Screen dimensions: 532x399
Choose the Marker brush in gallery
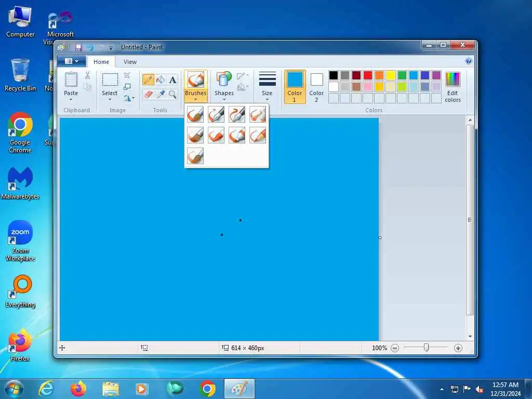click(x=237, y=135)
